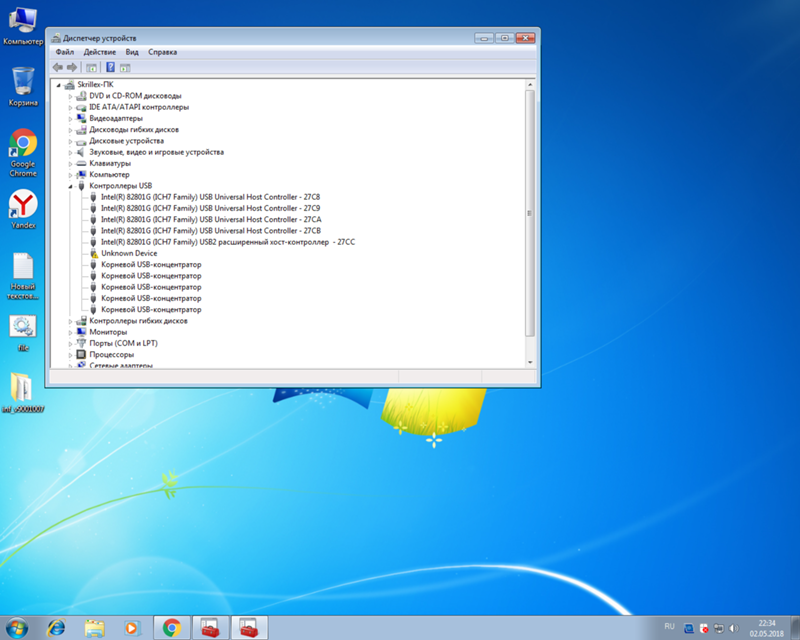
Task: Collapse the Skrillex-ПК root node
Action: point(59,85)
